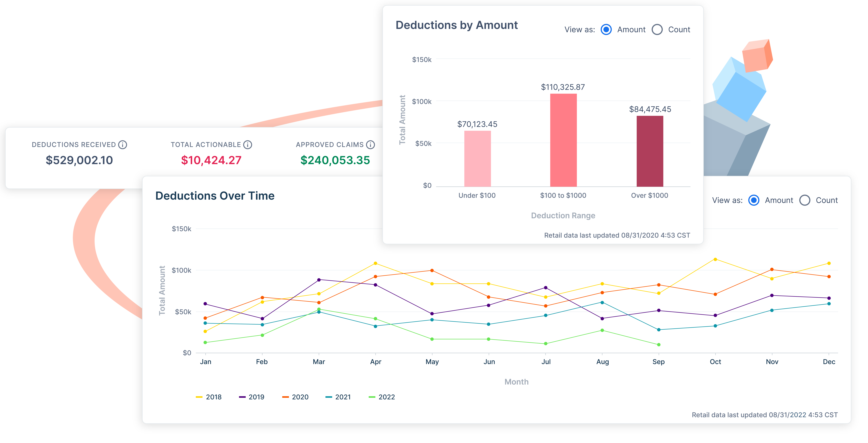Screen dimensions: 868x443
Task: Click info icon beside Total Actionable
Action: click(248, 145)
